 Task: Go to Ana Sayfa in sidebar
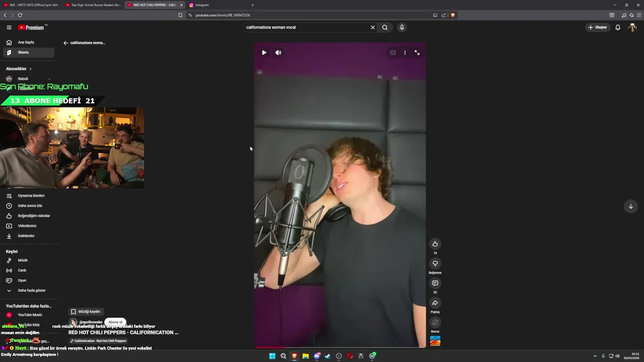coord(28,42)
